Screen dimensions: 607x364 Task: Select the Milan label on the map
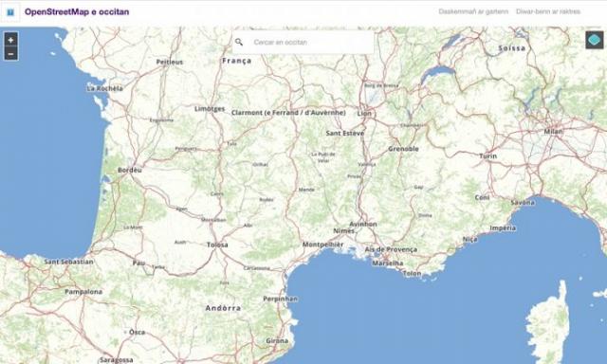click(x=553, y=131)
